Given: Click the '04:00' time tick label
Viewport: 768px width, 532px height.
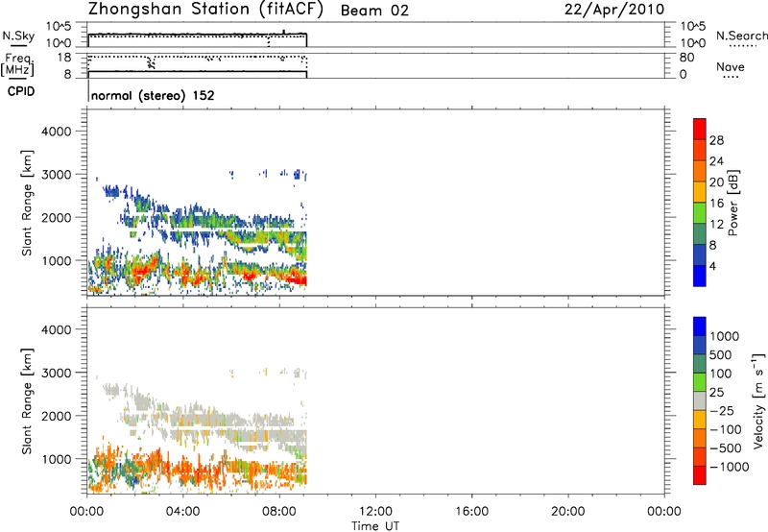Looking at the screenshot, I should [x=182, y=512].
